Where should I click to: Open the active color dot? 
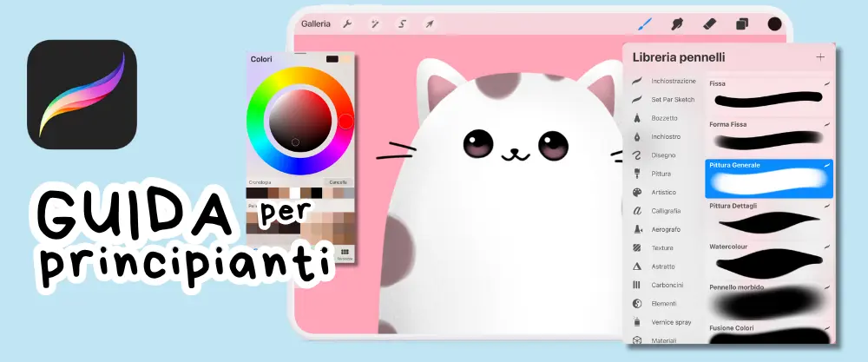pyautogui.click(x=774, y=23)
